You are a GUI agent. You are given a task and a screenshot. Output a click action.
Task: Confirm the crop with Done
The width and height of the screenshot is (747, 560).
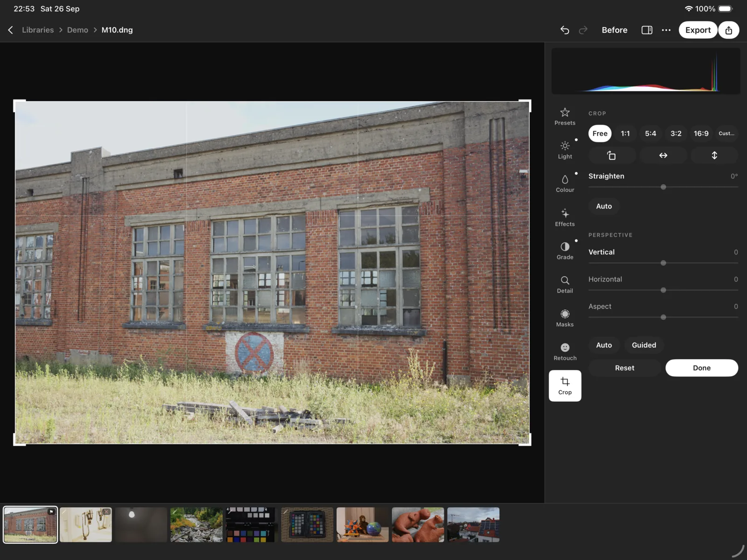tap(702, 368)
